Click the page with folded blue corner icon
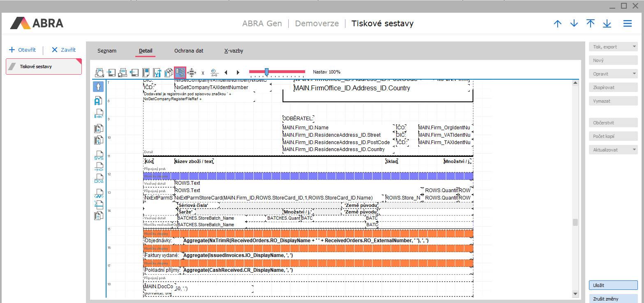Screen dimensions: 644x303 click(x=145, y=73)
